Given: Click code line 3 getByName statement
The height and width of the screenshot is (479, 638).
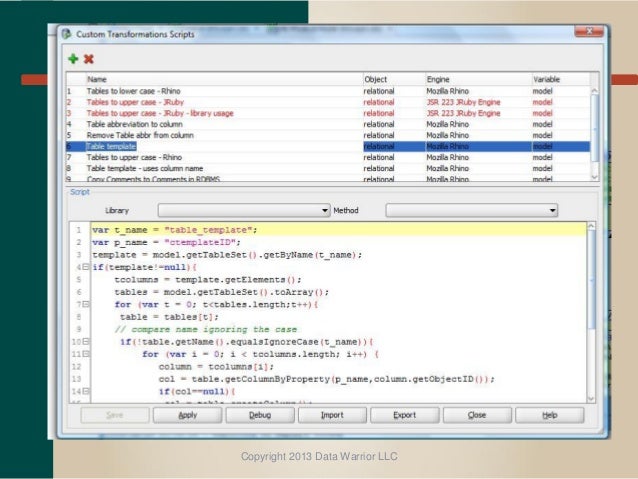Looking at the screenshot, I should click(x=227, y=255).
